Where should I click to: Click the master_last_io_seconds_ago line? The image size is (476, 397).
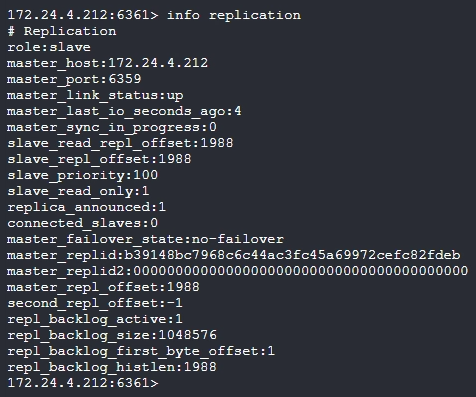click(x=124, y=111)
